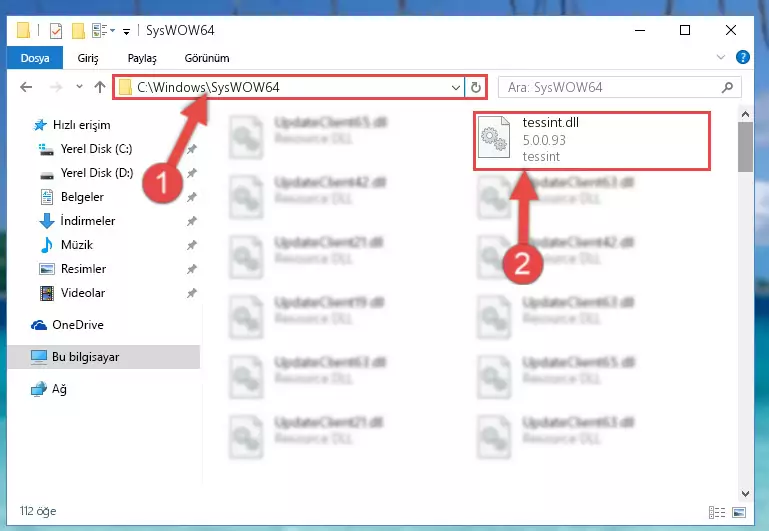Image resolution: width=769 pixels, height=531 pixels.
Task: Unpin Resimler via pin icon
Action: 192,269
